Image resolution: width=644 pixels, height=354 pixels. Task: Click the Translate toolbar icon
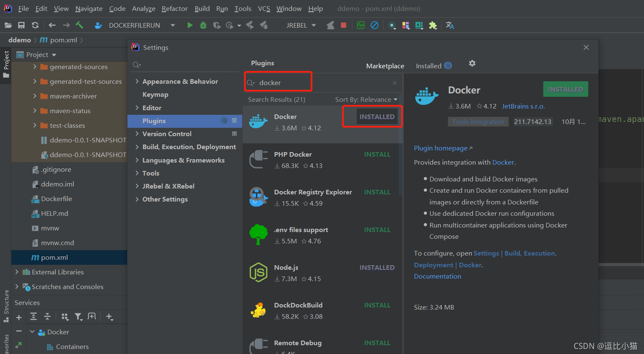click(x=450, y=25)
